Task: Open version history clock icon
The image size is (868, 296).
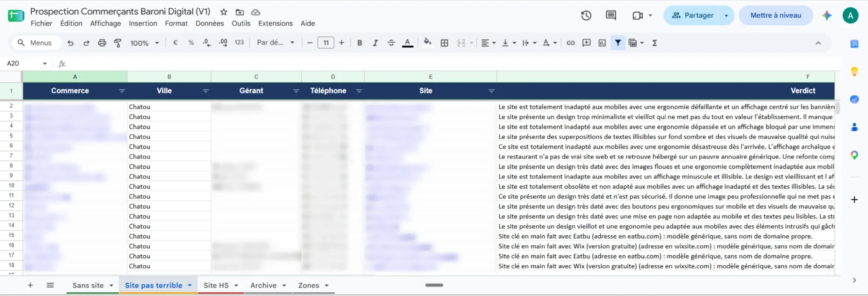Action: coord(586,15)
